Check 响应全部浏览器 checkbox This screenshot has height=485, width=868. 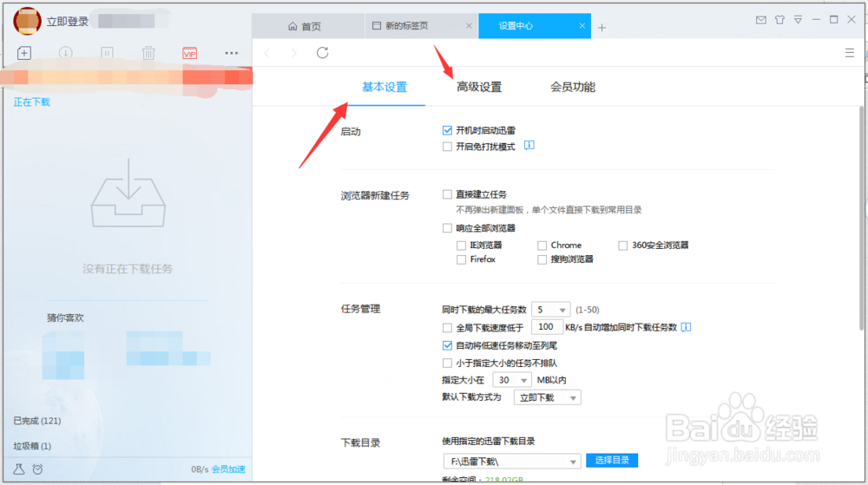pos(447,228)
